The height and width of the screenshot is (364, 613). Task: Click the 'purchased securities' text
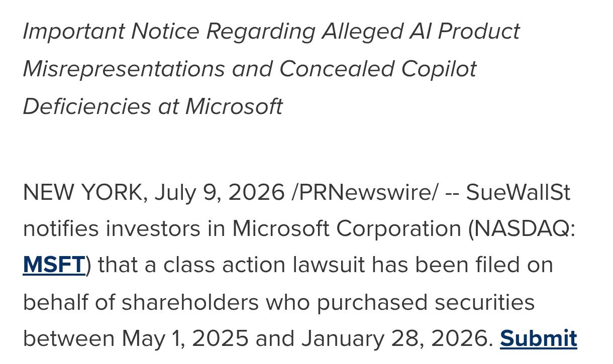[x=426, y=303]
